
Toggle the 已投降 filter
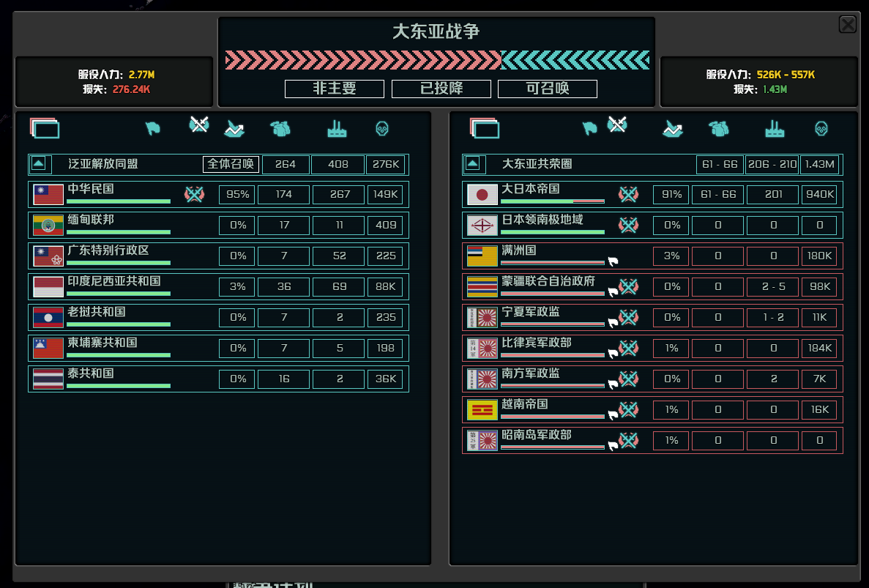[441, 89]
